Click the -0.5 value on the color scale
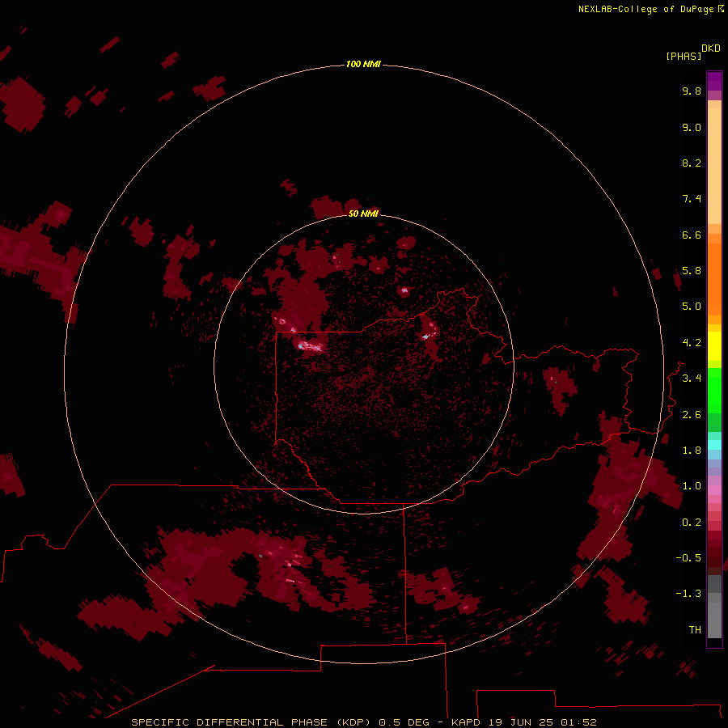 (688, 558)
